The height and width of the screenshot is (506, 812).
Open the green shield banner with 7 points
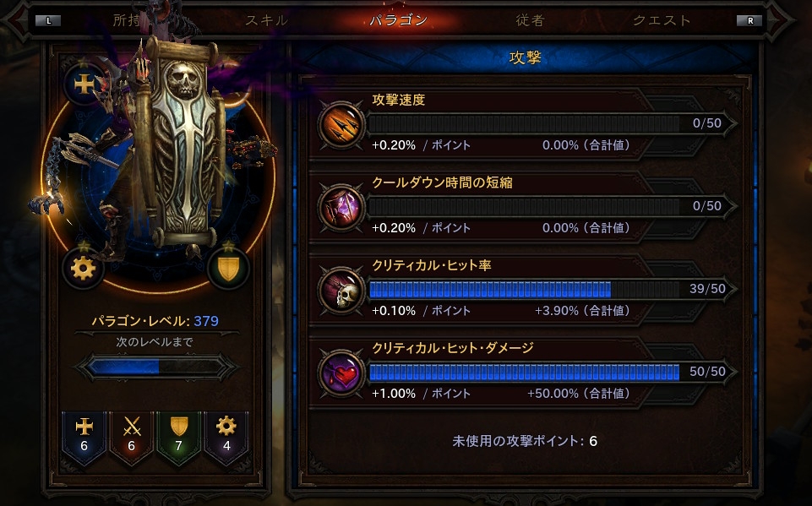178,438
